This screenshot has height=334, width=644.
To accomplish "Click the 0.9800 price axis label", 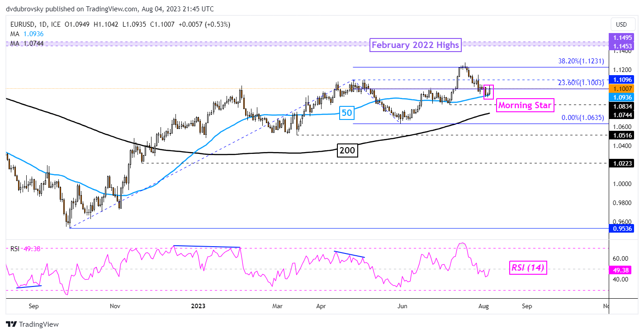I will click(623, 203).
